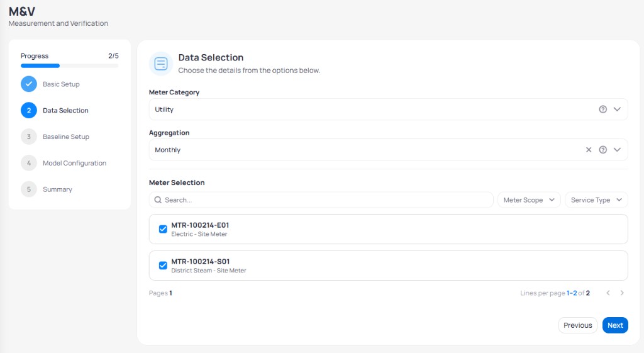Image resolution: width=644 pixels, height=353 pixels.
Task: Click the Basic Setup completed checkmark icon
Action: coord(29,84)
